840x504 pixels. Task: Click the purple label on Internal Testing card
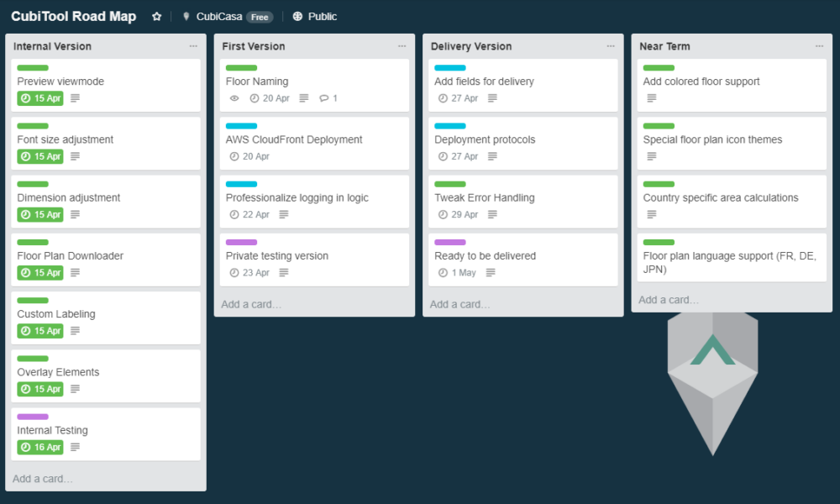point(33,417)
